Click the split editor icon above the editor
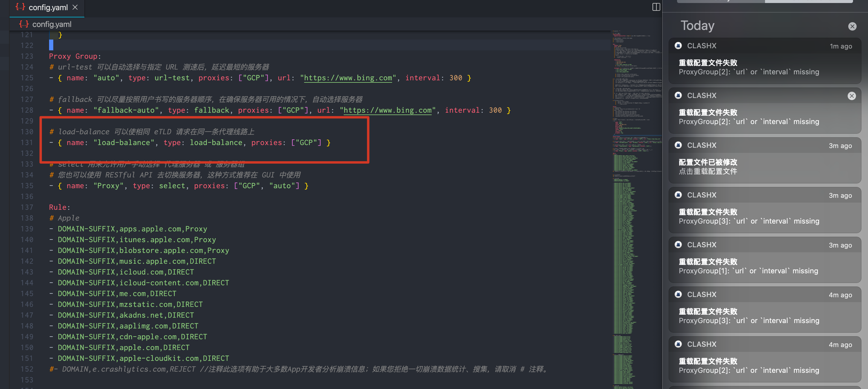This screenshot has height=389, width=868. (x=656, y=7)
